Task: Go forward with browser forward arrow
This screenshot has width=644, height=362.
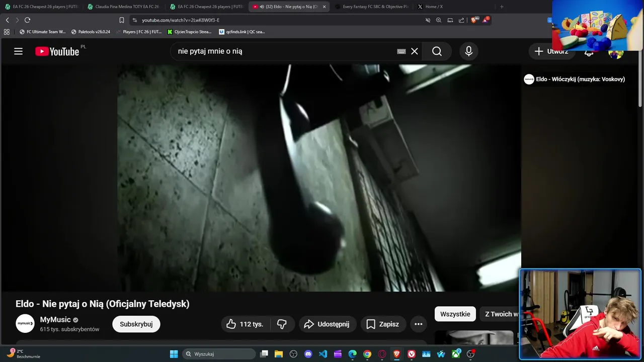Action: coord(17,20)
